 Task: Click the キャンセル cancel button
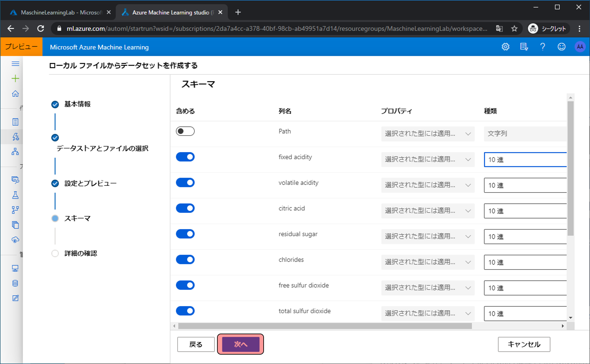click(x=524, y=344)
